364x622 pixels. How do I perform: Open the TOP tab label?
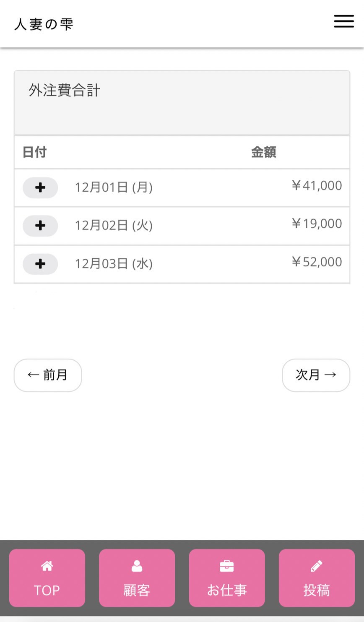[x=47, y=590]
